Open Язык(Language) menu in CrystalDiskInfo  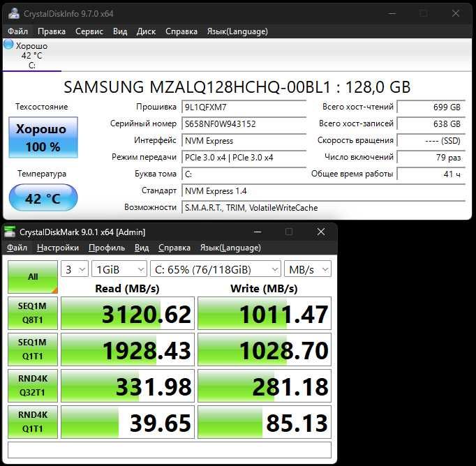(x=237, y=31)
